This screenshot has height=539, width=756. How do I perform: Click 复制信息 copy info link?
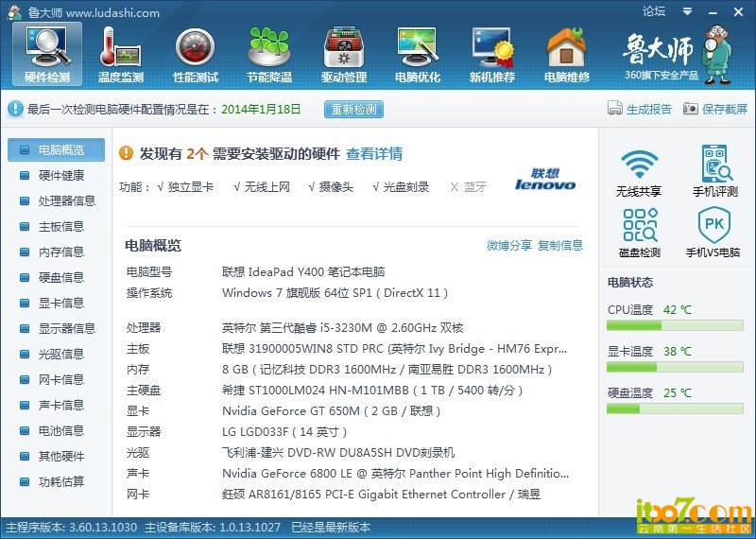click(559, 246)
